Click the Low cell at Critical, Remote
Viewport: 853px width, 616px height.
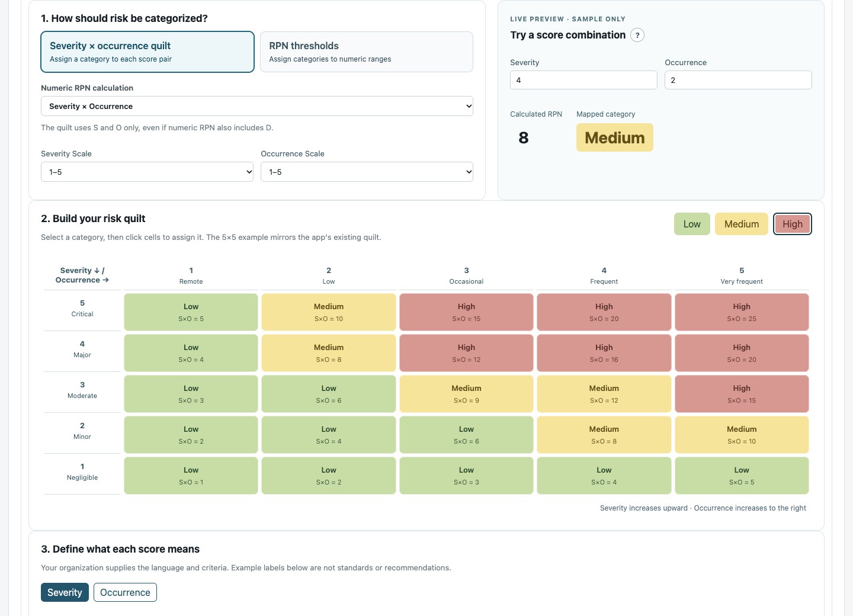coord(191,312)
